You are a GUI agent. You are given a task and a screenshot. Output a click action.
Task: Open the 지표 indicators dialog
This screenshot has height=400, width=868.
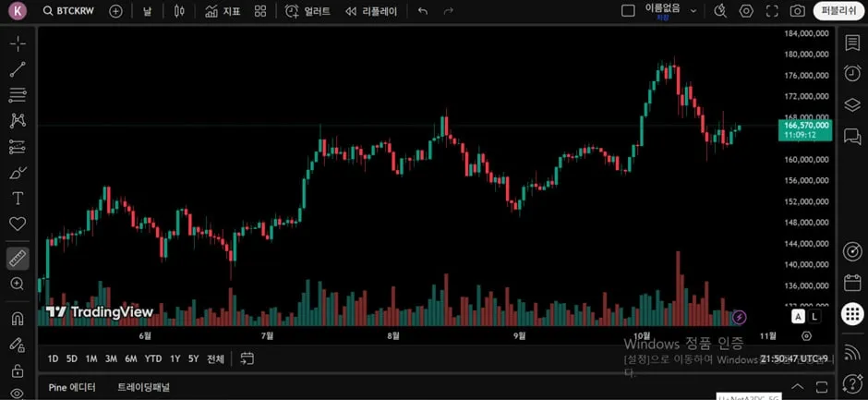pos(223,11)
